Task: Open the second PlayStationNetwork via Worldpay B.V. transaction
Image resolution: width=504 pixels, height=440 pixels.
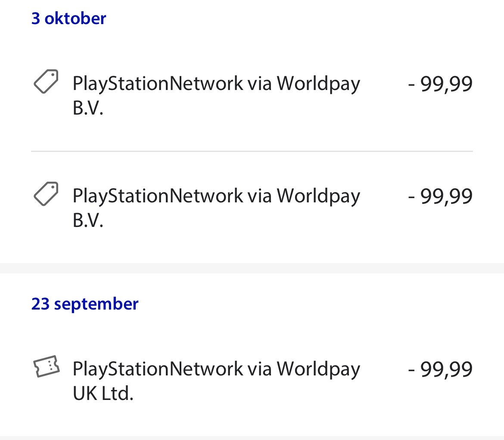Action: pyautogui.click(x=252, y=208)
